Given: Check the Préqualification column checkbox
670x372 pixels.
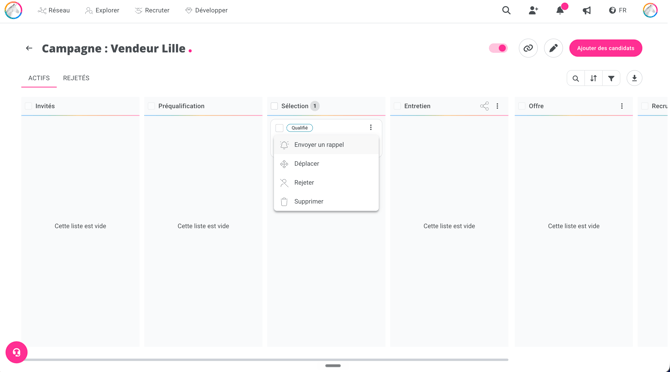Looking at the screenshot, I should pyautogui.click(x=151, y=106).
